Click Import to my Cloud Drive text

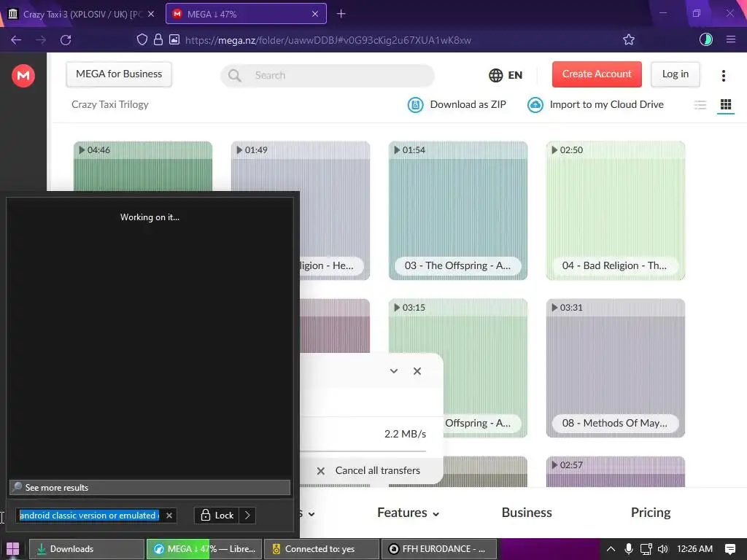(606, 104)
